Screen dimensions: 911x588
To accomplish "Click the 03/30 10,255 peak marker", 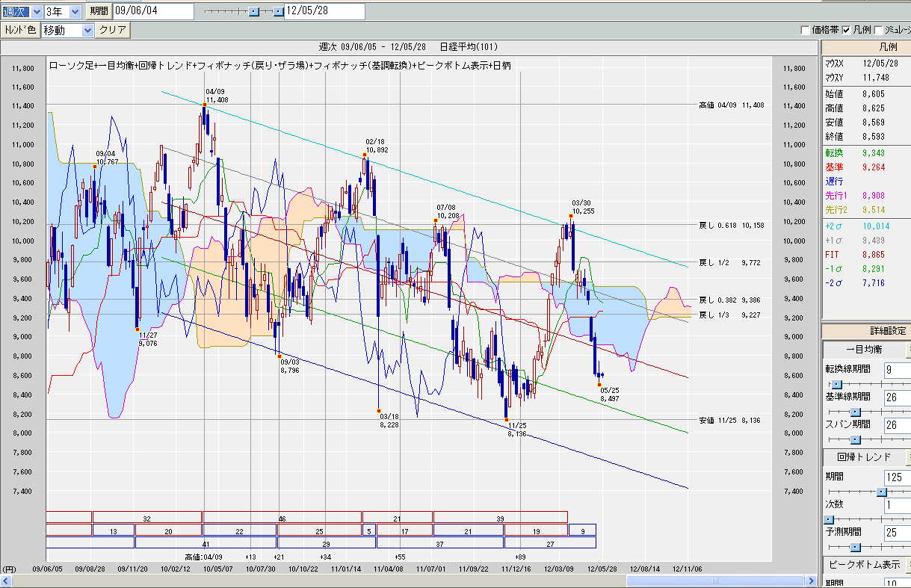I will (x=571, y=216).
